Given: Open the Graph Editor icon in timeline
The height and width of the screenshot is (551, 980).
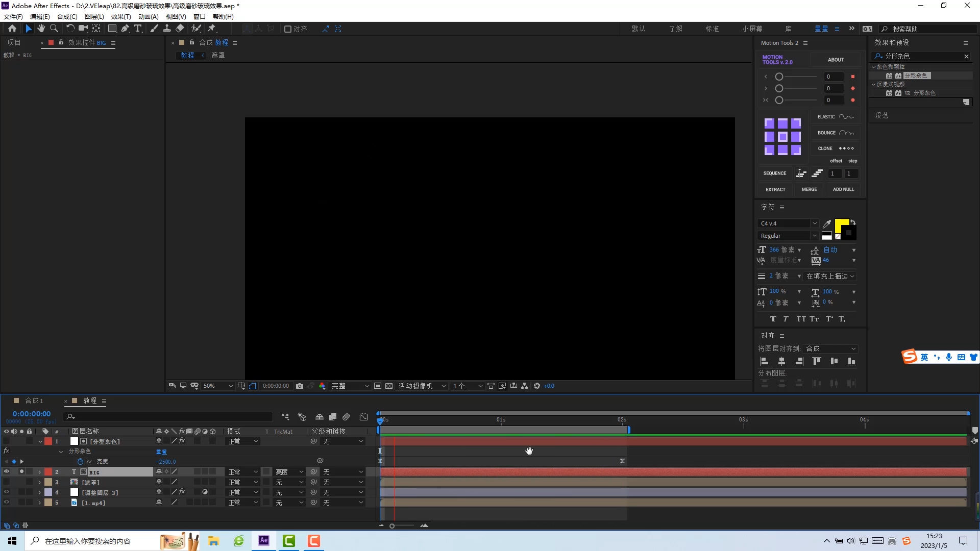Looking at the screenshot, I should (x=363, y=417).
